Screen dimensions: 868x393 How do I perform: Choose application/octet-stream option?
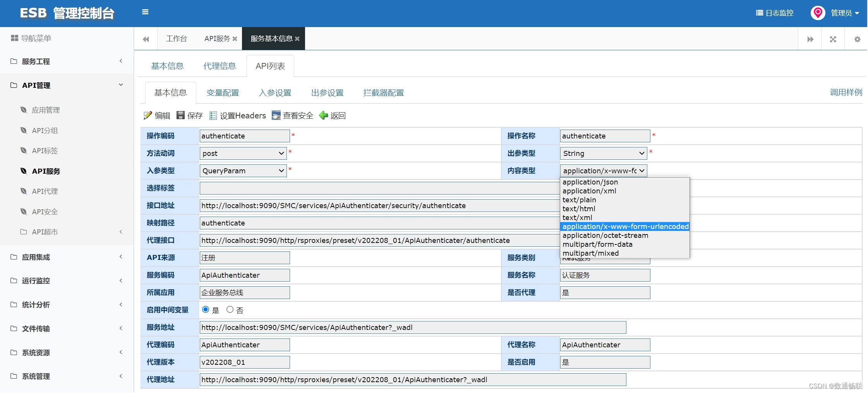coord(625,236)
